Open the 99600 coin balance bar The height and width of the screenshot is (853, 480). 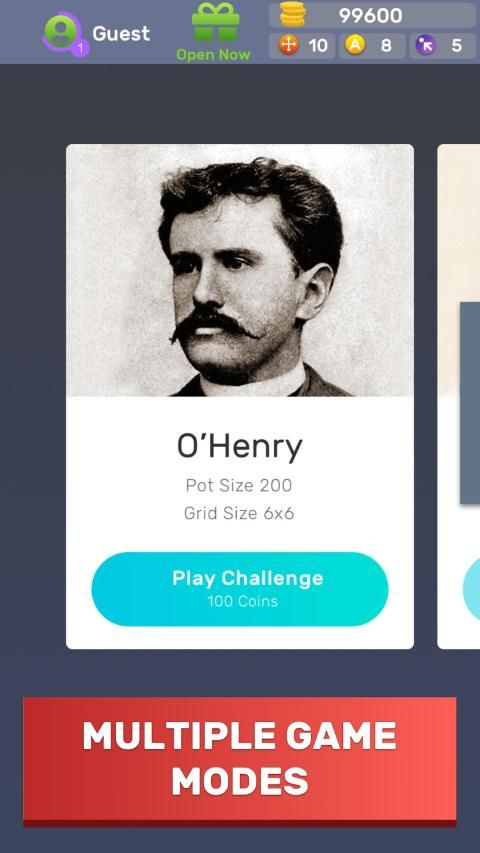[x=372, y=15]
